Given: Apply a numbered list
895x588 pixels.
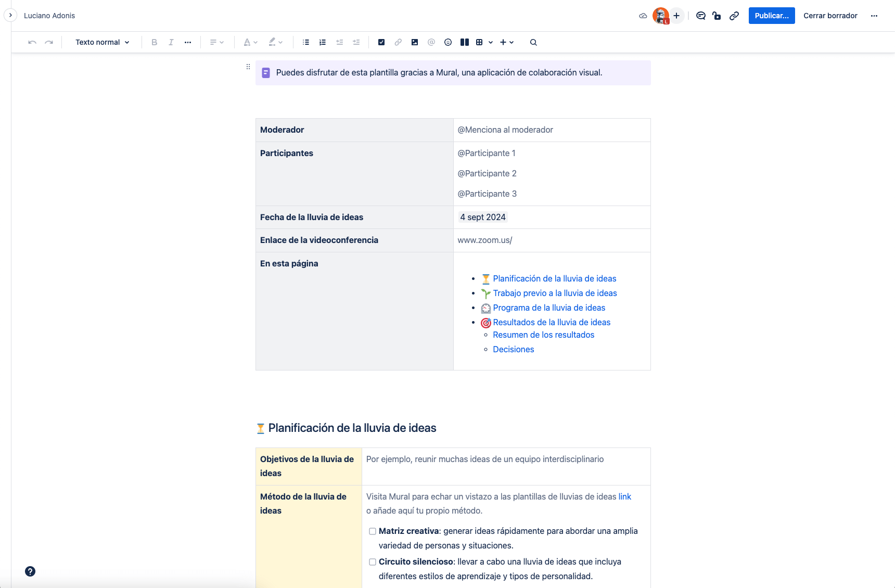Looking at the screenshot, I should 323,42.
